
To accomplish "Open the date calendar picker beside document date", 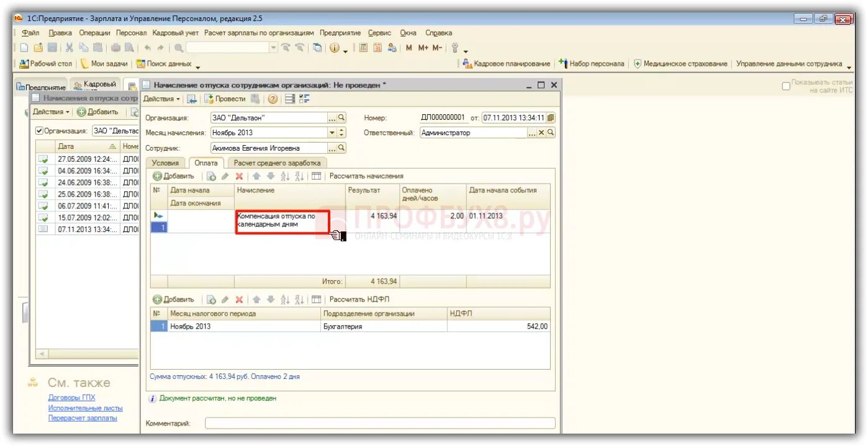I will (x=551, y=118).
